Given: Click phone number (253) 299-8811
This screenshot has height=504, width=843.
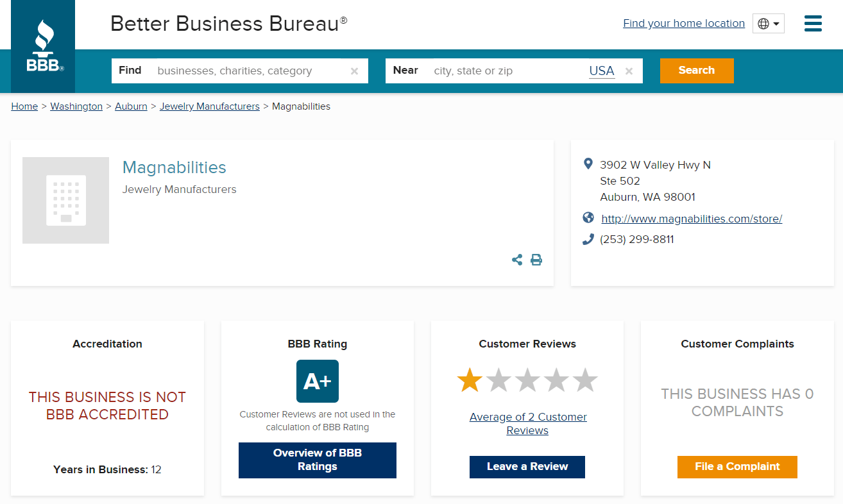Looking at the screenshot, I should coord(637,239).
